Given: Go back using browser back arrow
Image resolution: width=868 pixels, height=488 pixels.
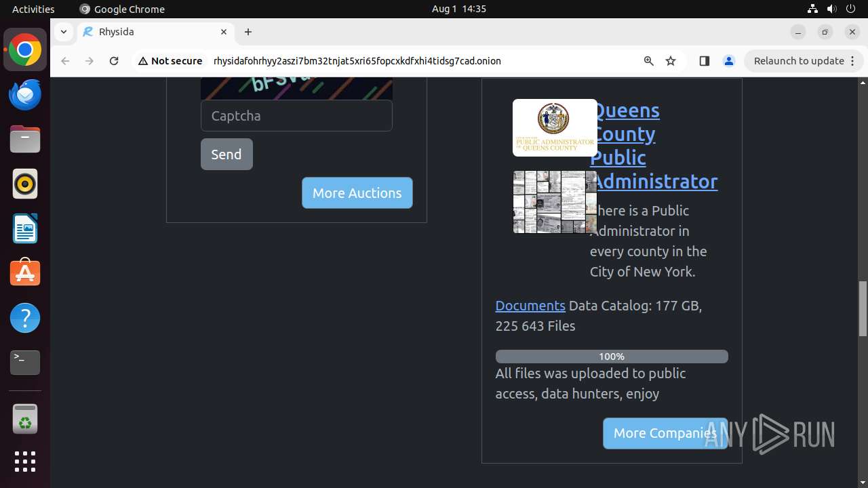Looking at the screenshot, I should tap(65, 61).
